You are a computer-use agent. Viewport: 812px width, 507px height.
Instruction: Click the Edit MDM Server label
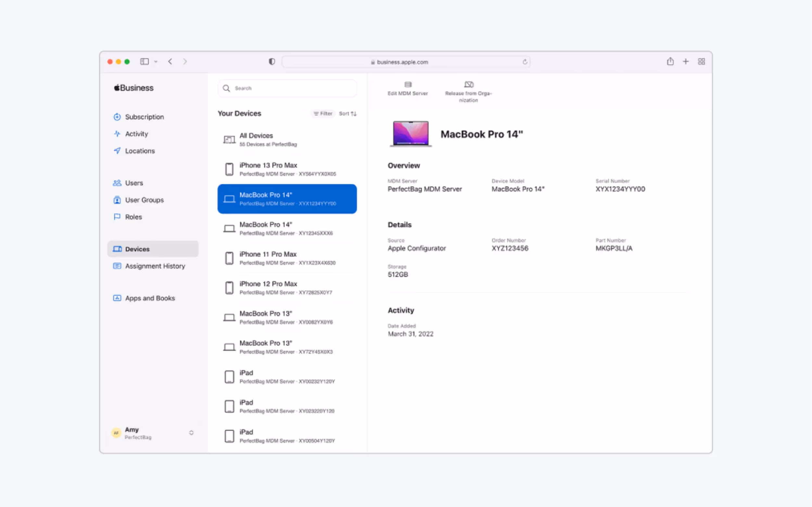(x=408, y=93)
